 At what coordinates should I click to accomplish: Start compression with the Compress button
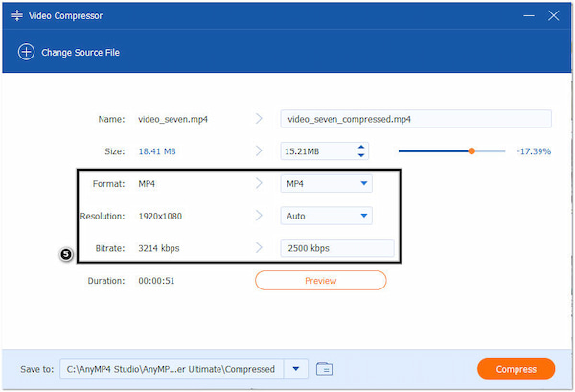516,369
